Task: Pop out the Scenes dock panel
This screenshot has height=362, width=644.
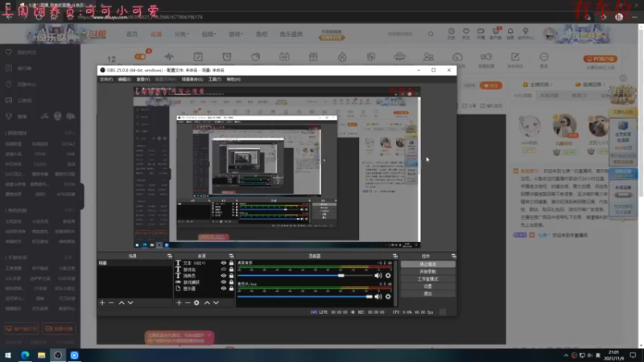Action: [170, 256]
